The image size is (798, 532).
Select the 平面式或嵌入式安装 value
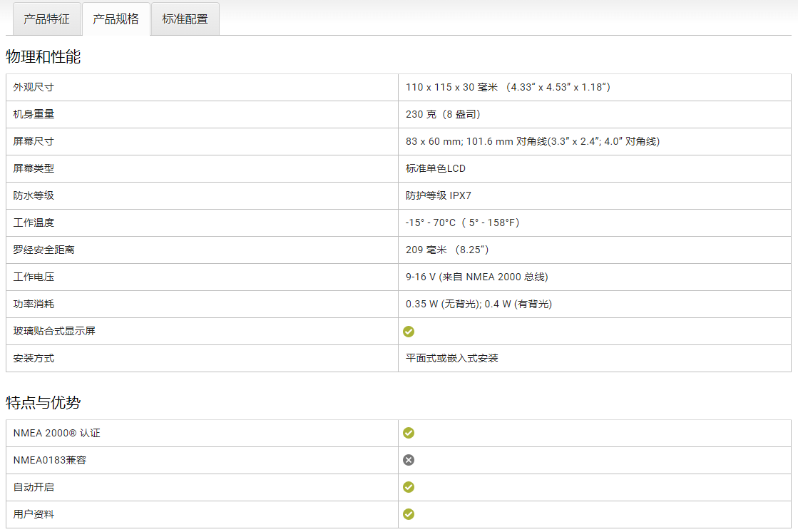pos(451,358)
